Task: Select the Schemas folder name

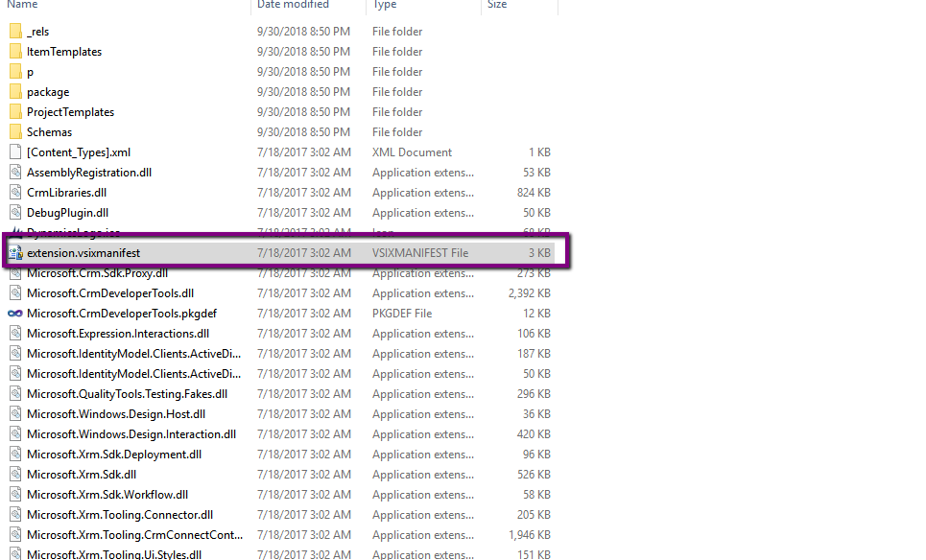Action: pyautogui.click(x=49, y=132)
